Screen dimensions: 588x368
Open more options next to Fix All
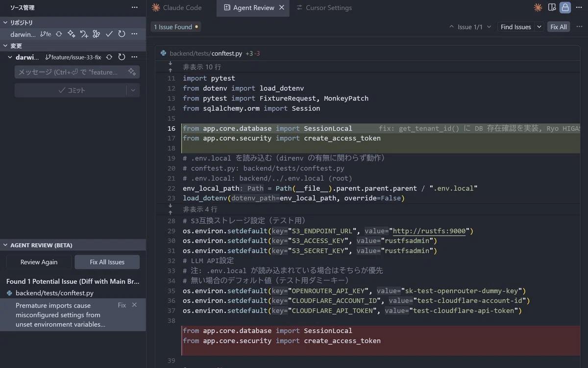pyautogui.click(x=579, y=27)
